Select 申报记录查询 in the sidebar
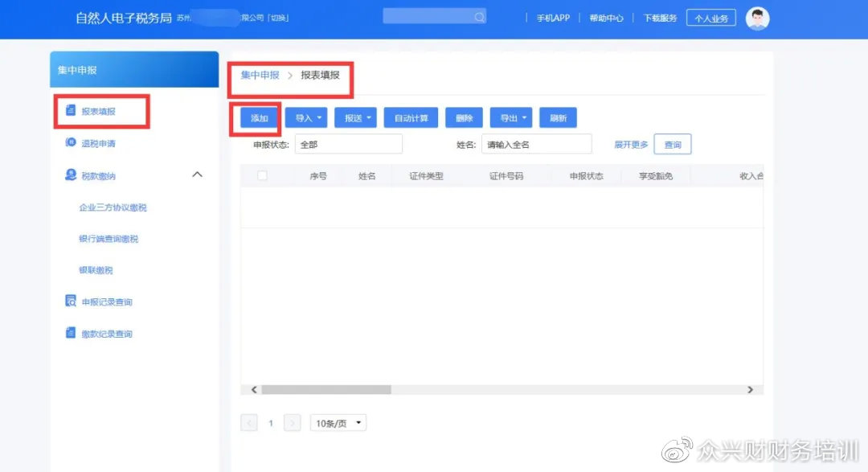 107,302
